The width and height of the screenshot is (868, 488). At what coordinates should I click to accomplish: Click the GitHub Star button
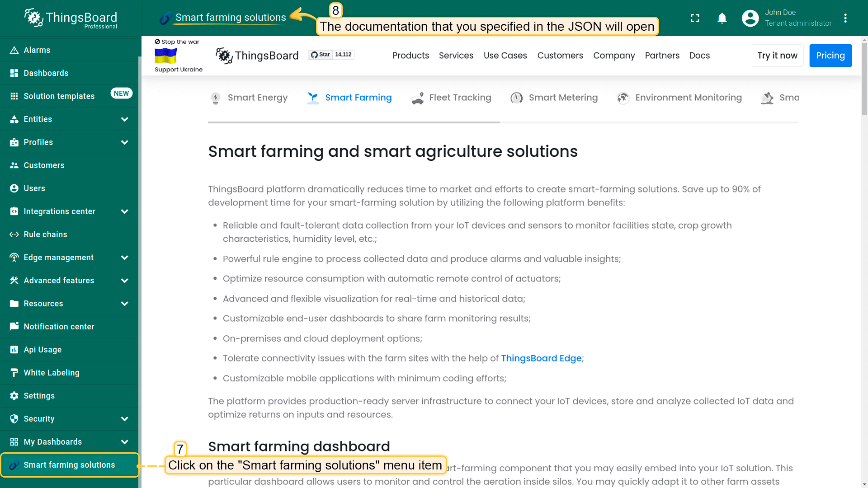[x=321, y=55]
